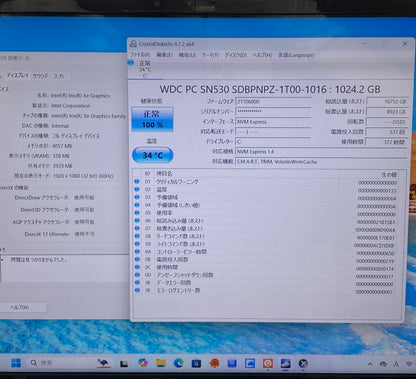
Task: Select the C: drive blue health indicator
Action: tap(131, 62)
